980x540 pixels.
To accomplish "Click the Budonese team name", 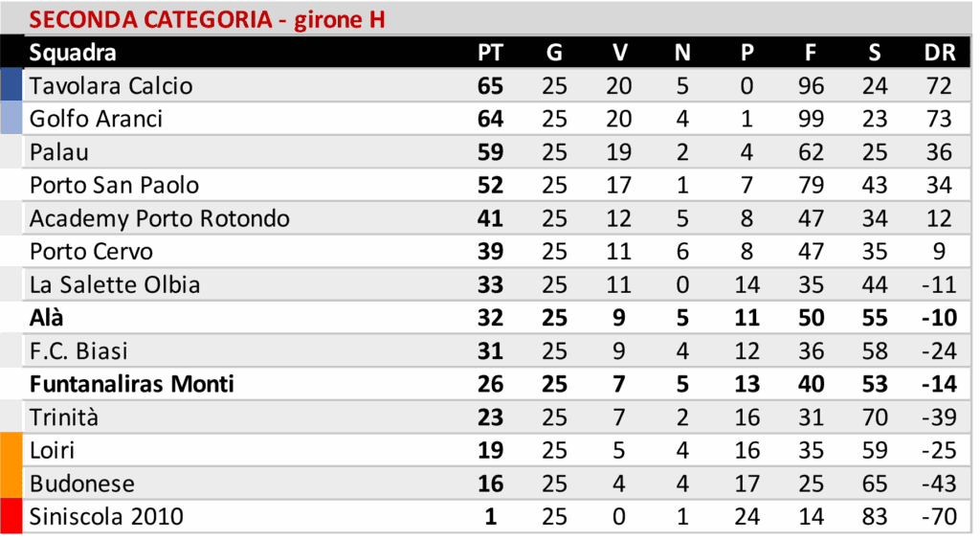I will click(82, 484).
